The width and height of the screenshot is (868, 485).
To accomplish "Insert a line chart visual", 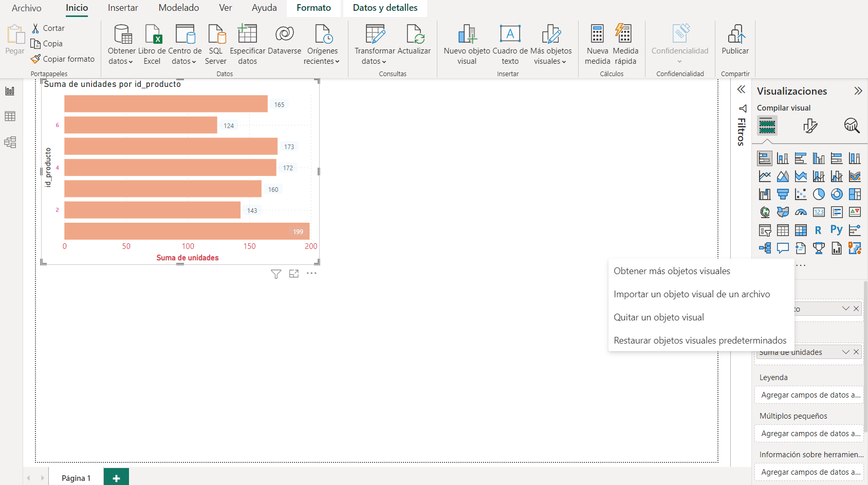I will tap(765, 176).
